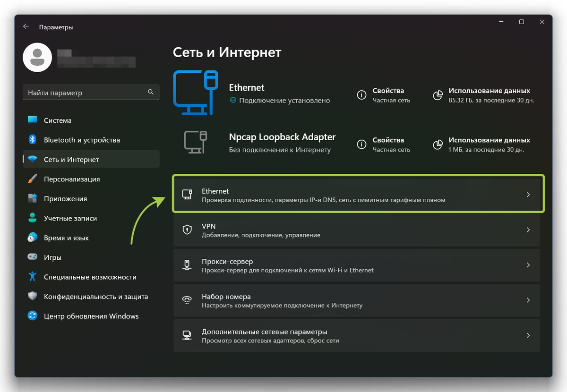This screenshot has height=392, width=567.
Task: Click the Ethernet row network icon
Action: pos(187,195)
